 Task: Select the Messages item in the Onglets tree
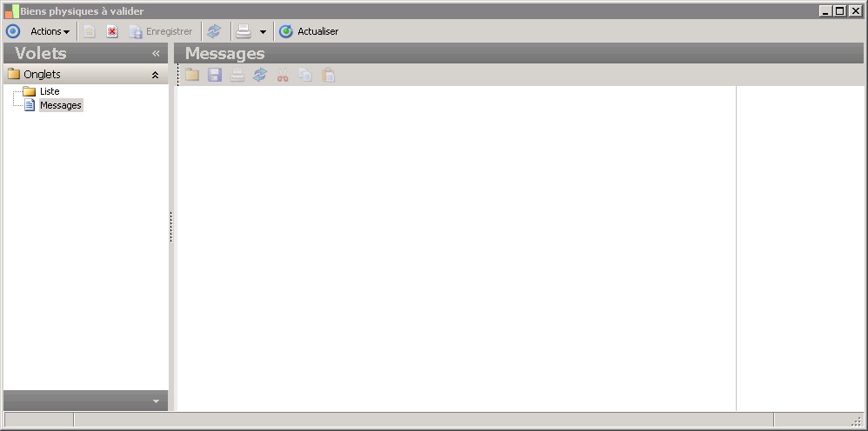(x=60, y=105)
